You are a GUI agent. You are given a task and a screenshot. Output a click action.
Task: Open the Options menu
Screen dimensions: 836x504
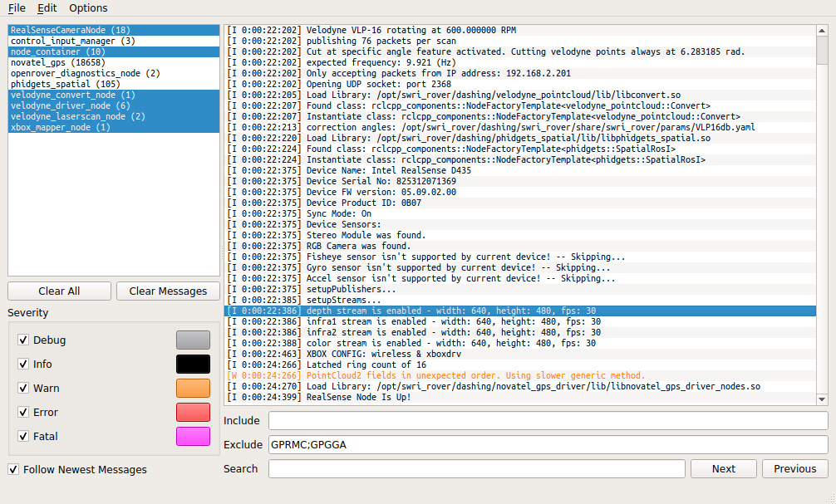click(87, 7)
